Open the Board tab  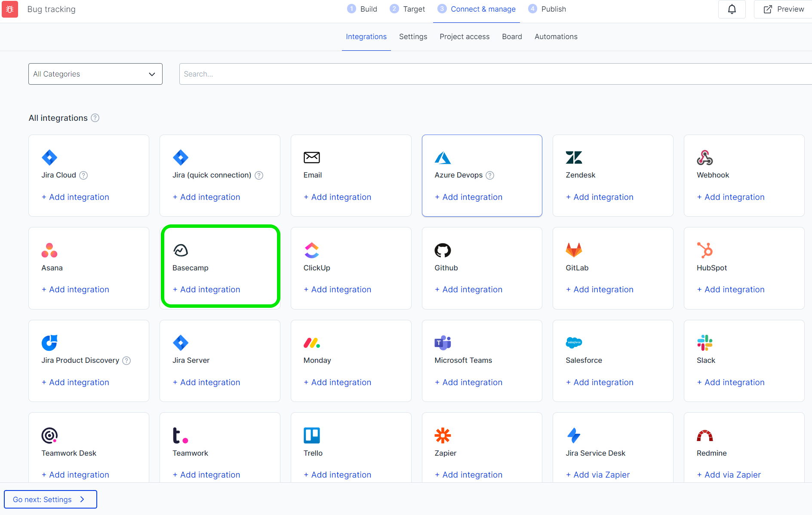tap(512, 37)
